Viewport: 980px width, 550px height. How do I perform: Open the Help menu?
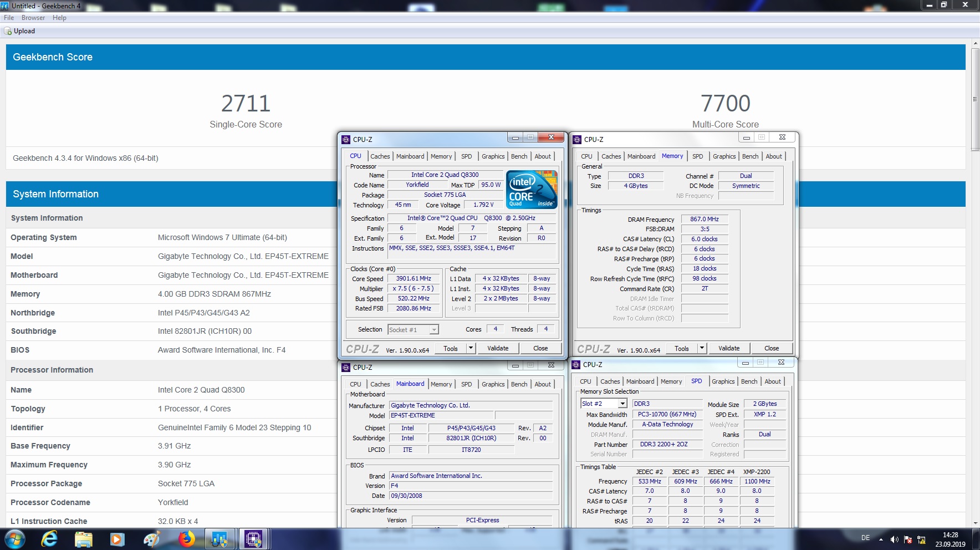click(59, 18)
